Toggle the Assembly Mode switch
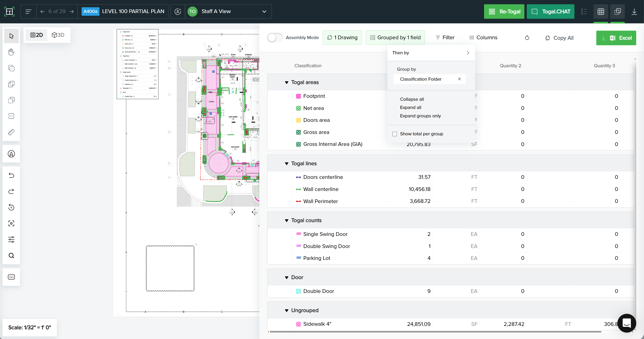 275,37
